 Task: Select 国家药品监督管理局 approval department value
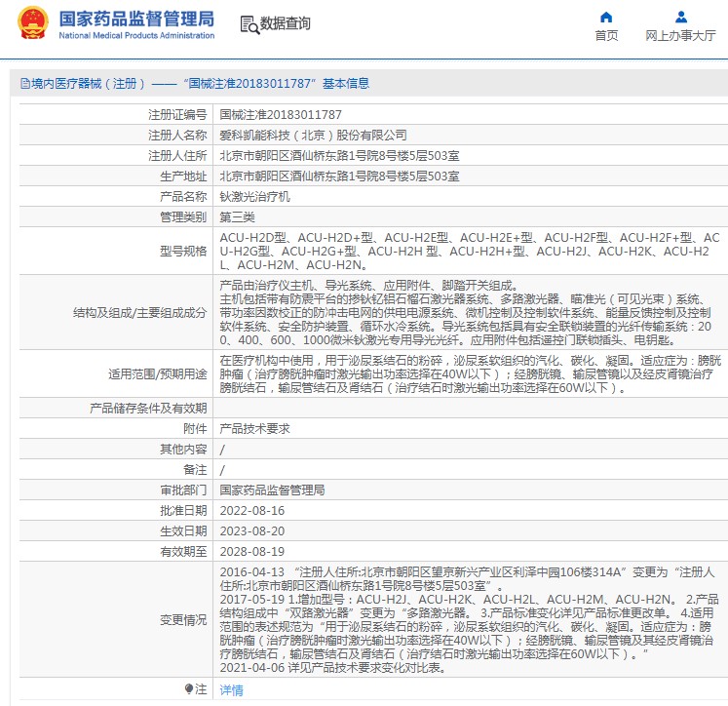272,490
